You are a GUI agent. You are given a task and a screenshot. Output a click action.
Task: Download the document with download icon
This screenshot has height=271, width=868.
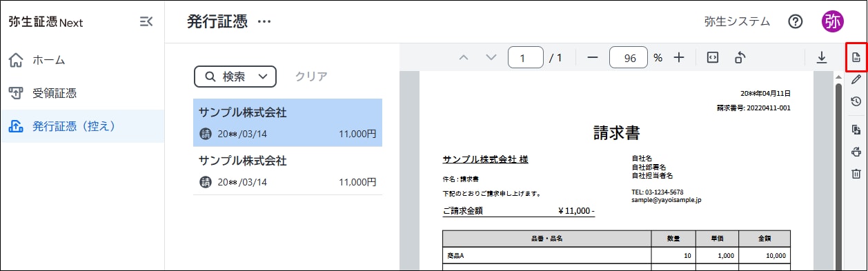(x=822, y=58)
